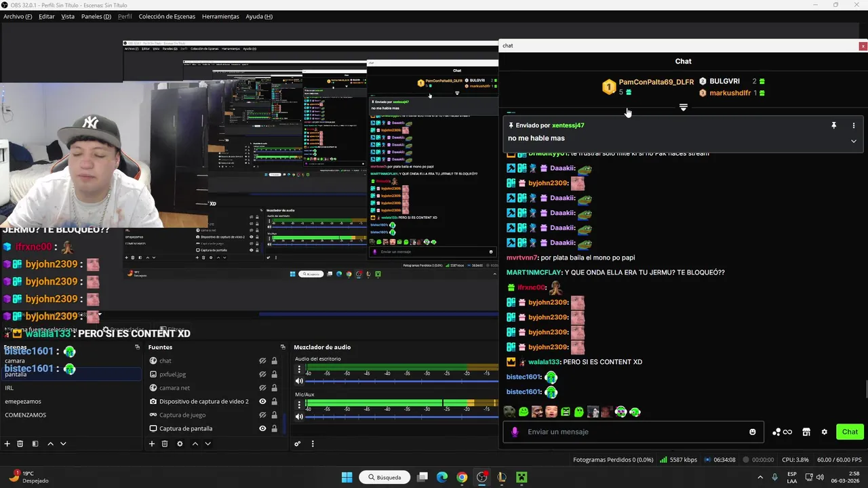Open ESP LAA keyboard language switcher
This screenshot has height=488, width=868.
[792, 477]
